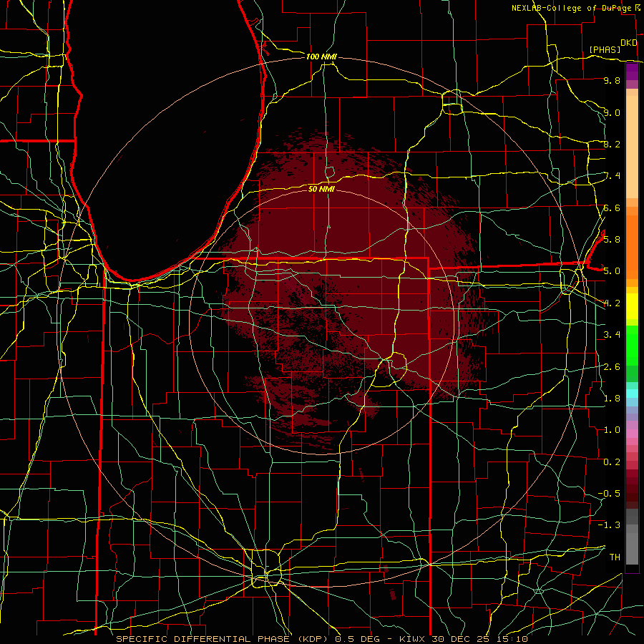
Task: Click the 0.5 DEG elevation text
Action: pos(358,639)
